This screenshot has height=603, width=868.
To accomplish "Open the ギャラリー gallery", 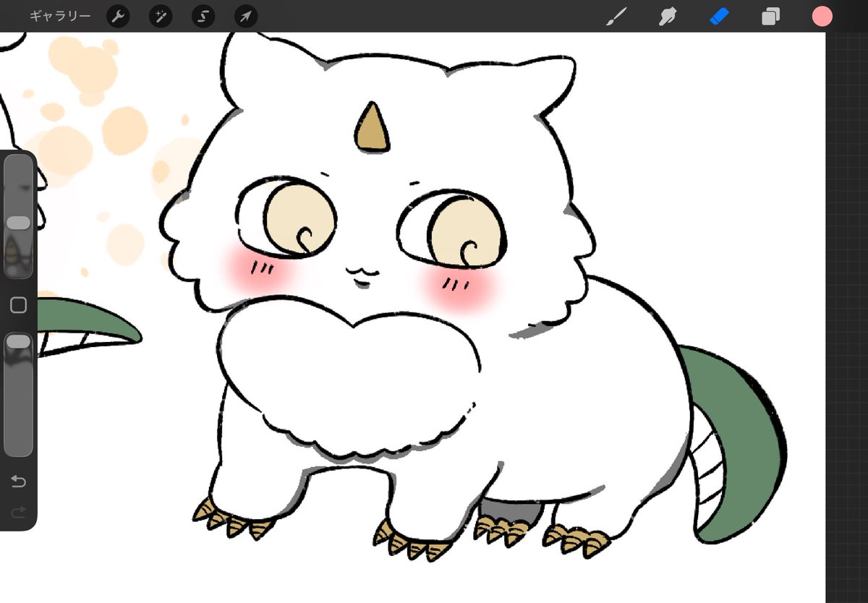I will [60, 16].
